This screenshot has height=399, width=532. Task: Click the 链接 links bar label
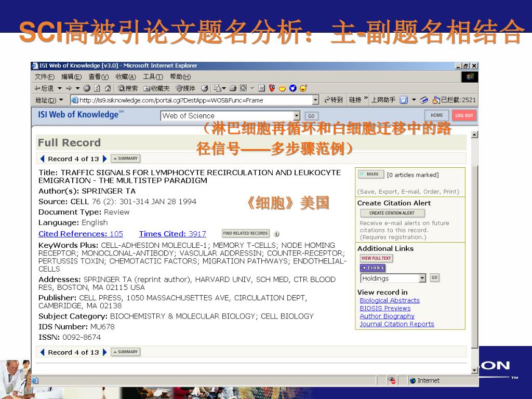coord(355,100)
